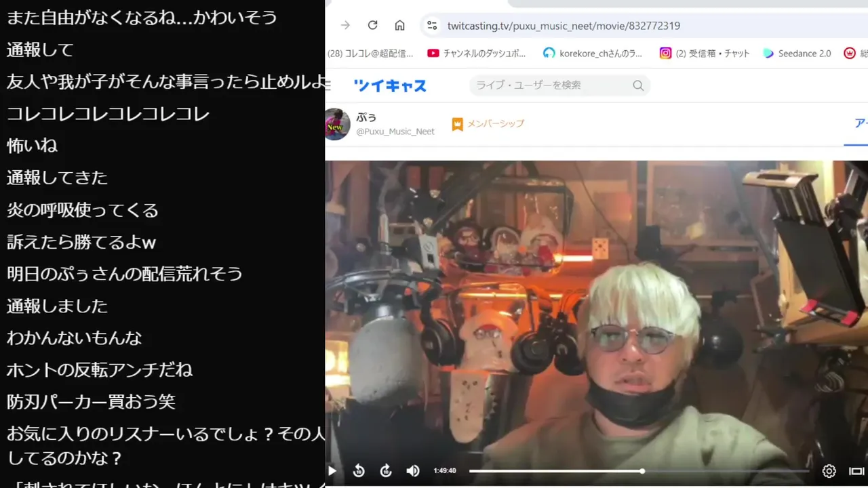Click the ホントの反転アンチだね comment
This screenshot has height=488, width=868.
click(100, 369)
